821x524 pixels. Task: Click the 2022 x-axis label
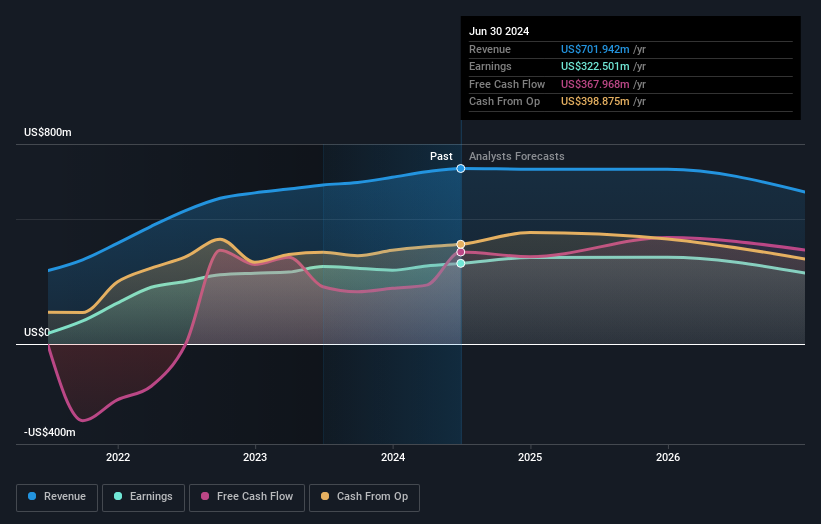118,457
